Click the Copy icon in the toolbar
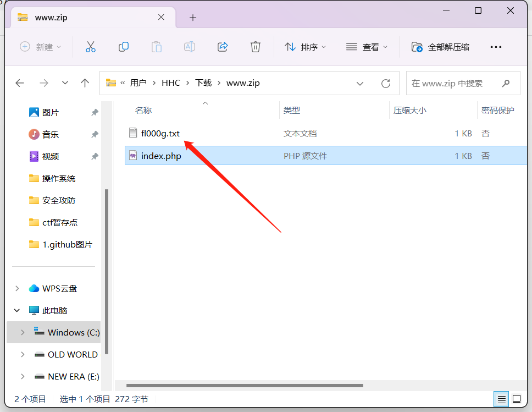Image resolution: width=532 pixels, height=412 pixels. (123, 47)
